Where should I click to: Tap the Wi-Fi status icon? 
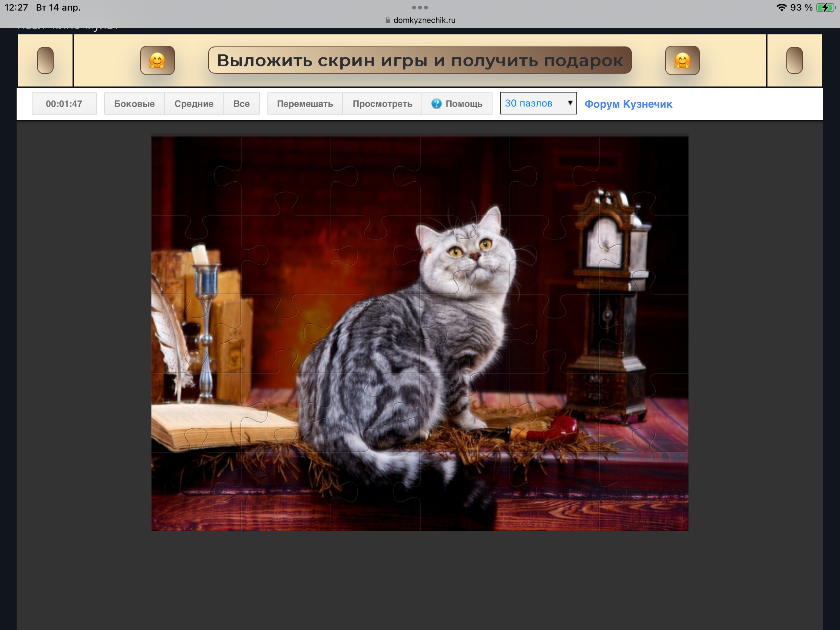click(781, 8)
